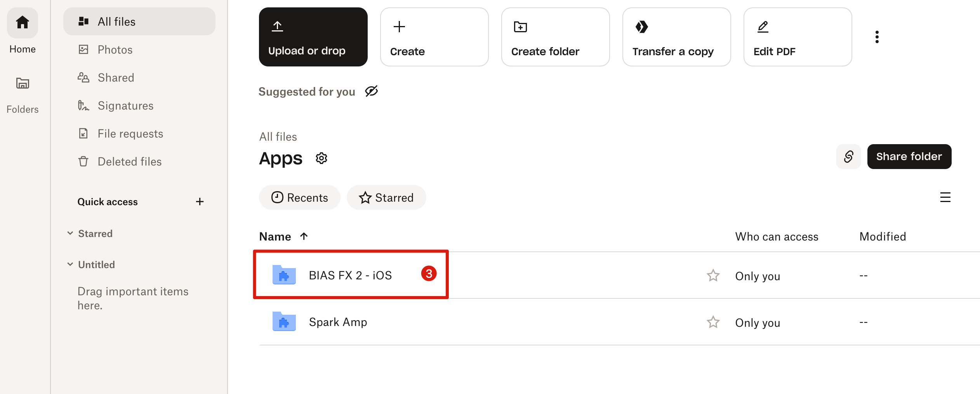Screen dimensions: 980x394
Task: Click the Shared people icon
Action: pos(83,77)
